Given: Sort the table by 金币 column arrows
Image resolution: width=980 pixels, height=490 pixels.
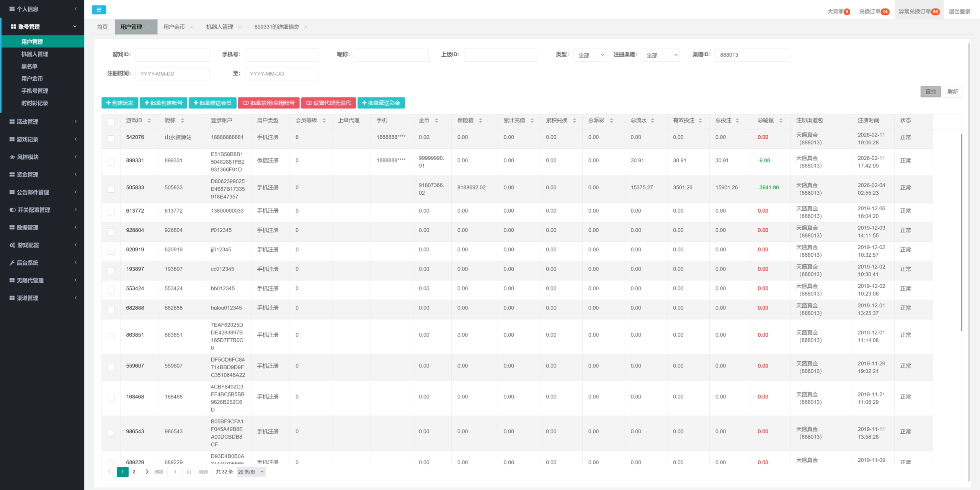Looking at the screenshot, I should point(436,121).
